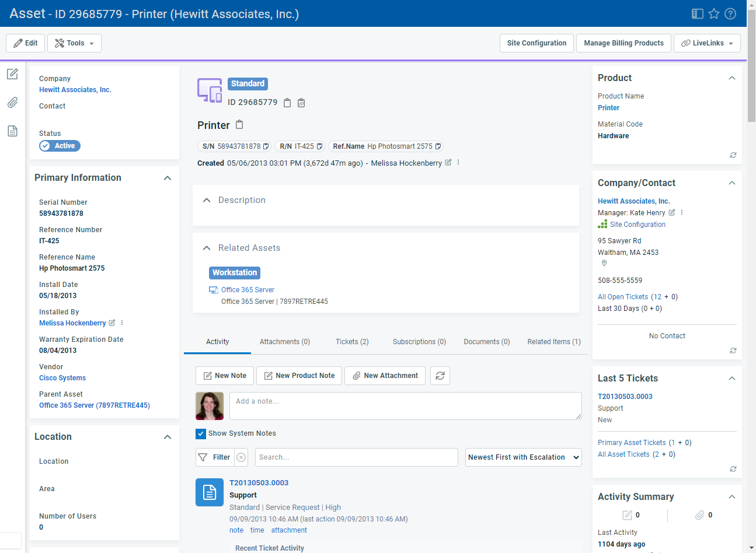Open attachments paperclip sidebar icon
The image size is (756, 553).
point(12,102)
